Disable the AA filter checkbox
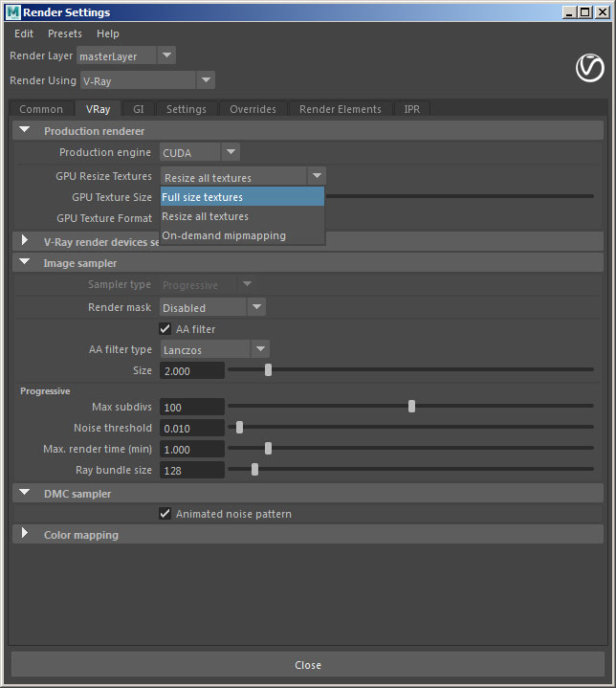The image size is (616, 688). (x=165, y=328)
